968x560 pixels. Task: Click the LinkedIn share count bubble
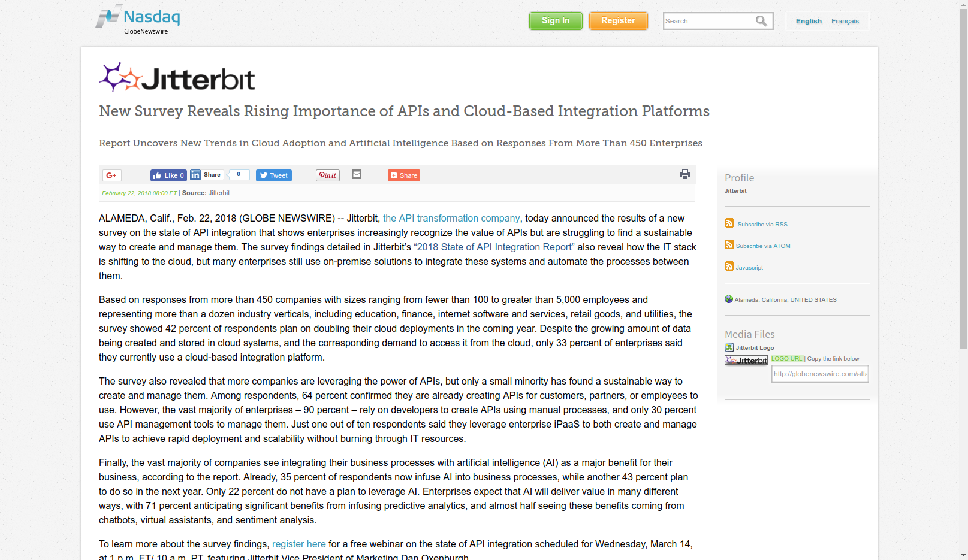(x=239, y=175)
